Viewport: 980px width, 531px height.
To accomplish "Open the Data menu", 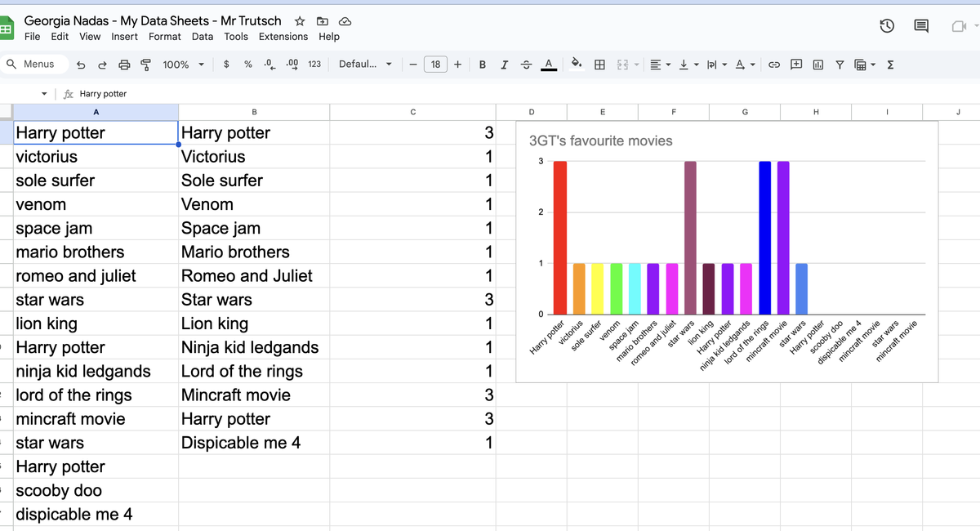I will click(x=203, y=37).
